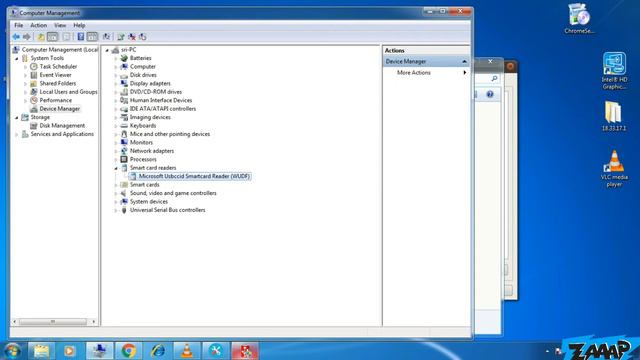Click the Event Viewer icon
The image size is (640, 360).
34,75
